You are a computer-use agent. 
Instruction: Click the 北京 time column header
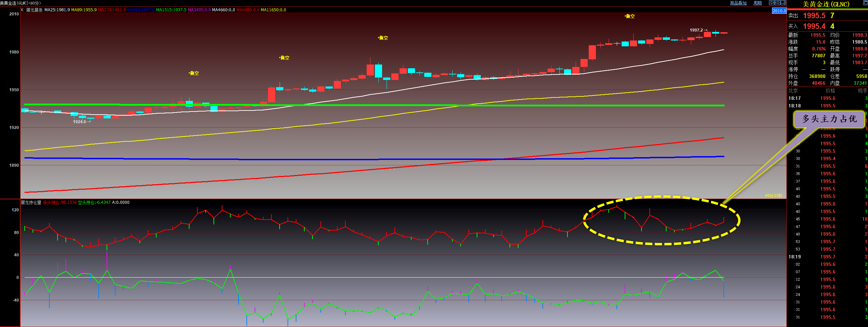click(x=793, y=91)
